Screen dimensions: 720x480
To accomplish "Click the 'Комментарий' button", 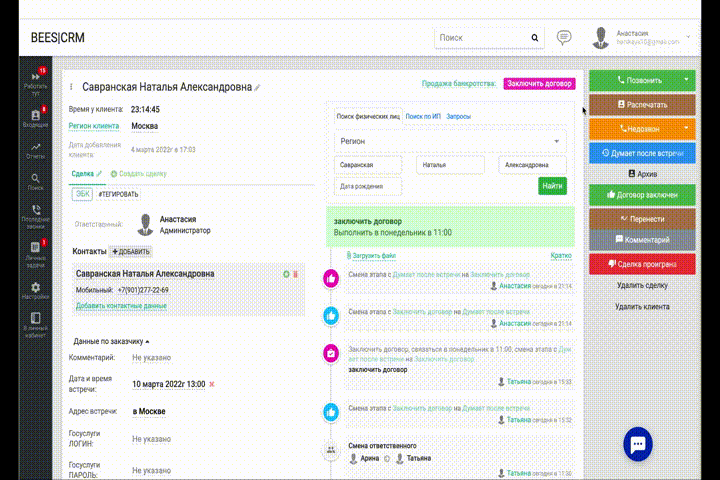I will coord(642,240).
